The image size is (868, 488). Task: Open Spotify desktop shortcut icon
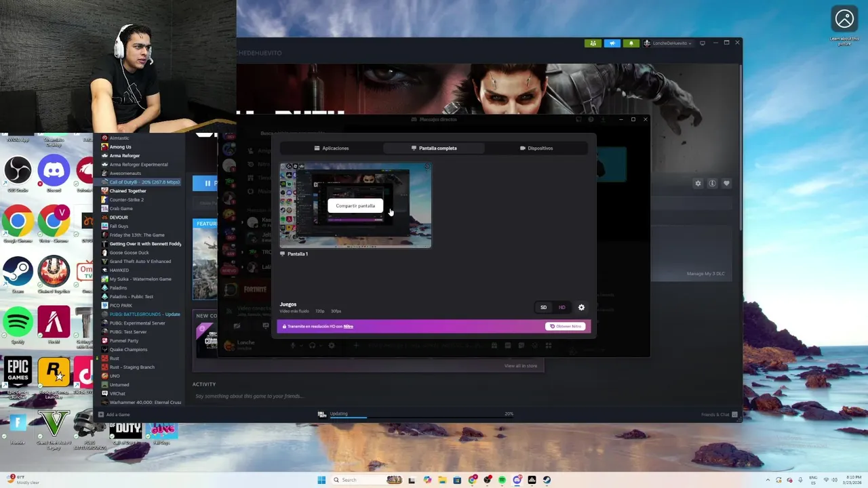tap(18, 325)
